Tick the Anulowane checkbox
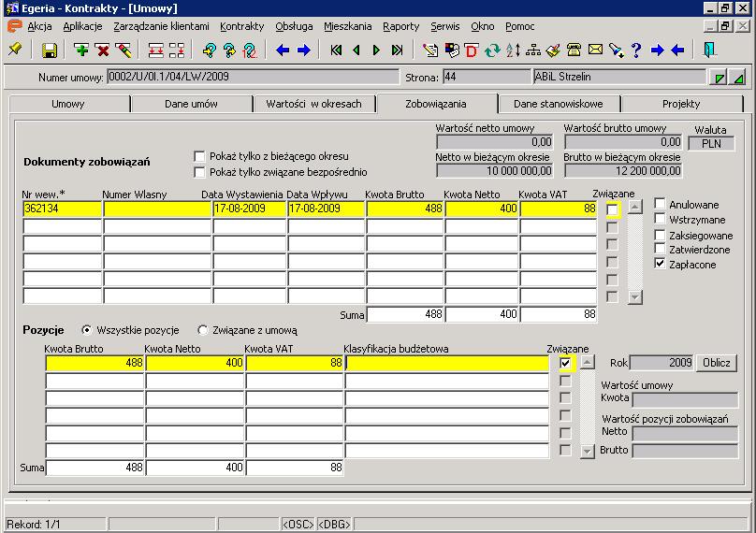Screen dimensions: 756x533 coord(660,203)
